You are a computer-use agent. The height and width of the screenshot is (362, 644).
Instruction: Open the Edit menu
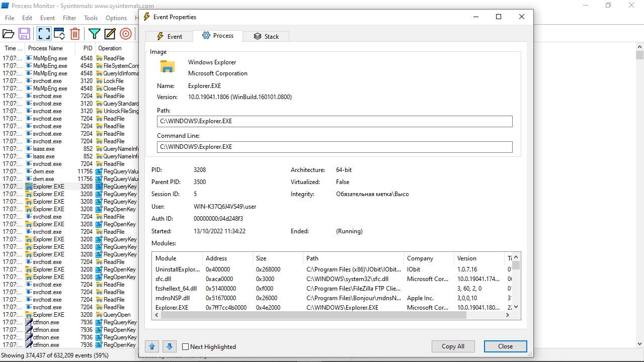pyautogui.click(x=27, y=18)
